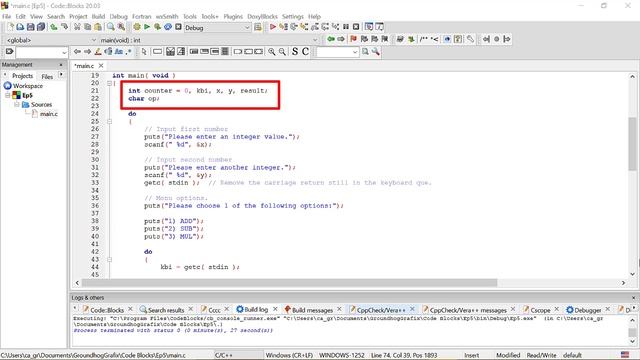Viewport: 640px width, 360px height.
Task: Click the Cut scissors icon
Action: pos(77,27)
